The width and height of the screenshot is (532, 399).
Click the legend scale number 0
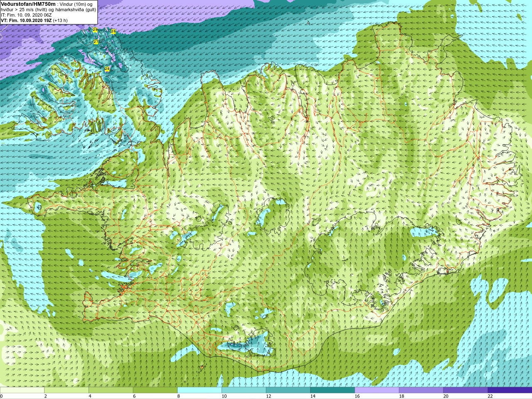(2, 396)
